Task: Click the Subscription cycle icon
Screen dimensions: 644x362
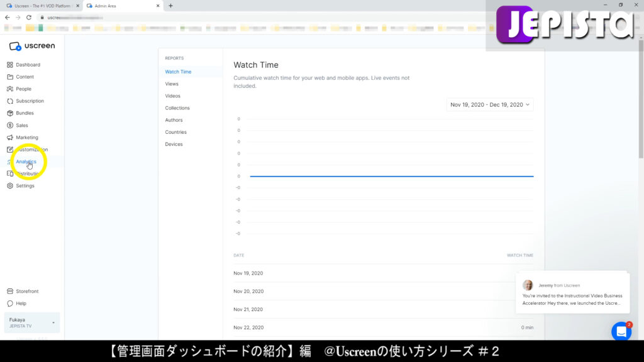Action: click(10, 101)
